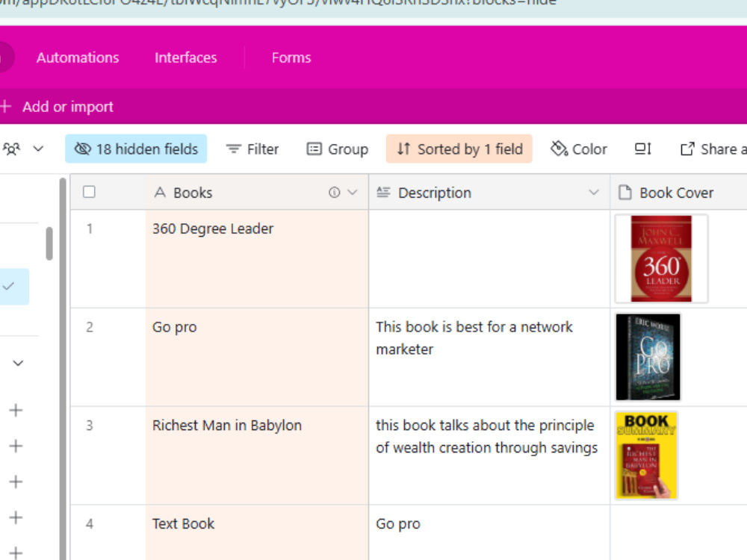Click the row height icon

tap(643, 149)
